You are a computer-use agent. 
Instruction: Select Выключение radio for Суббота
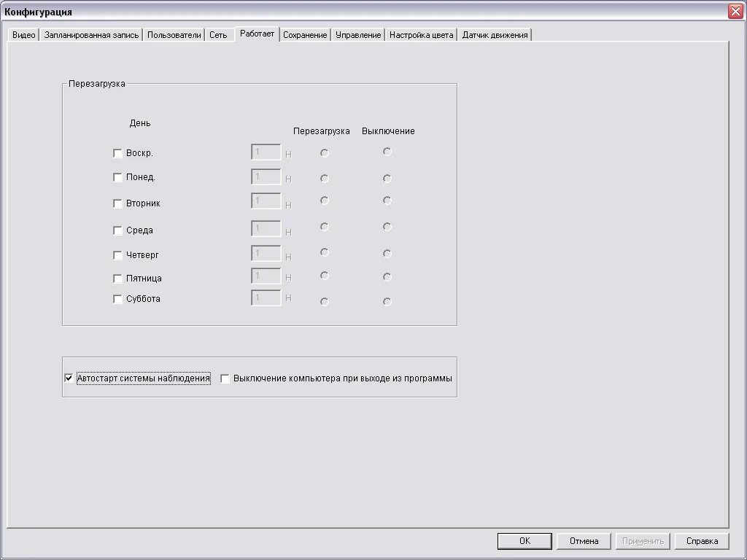click(387, 301)
